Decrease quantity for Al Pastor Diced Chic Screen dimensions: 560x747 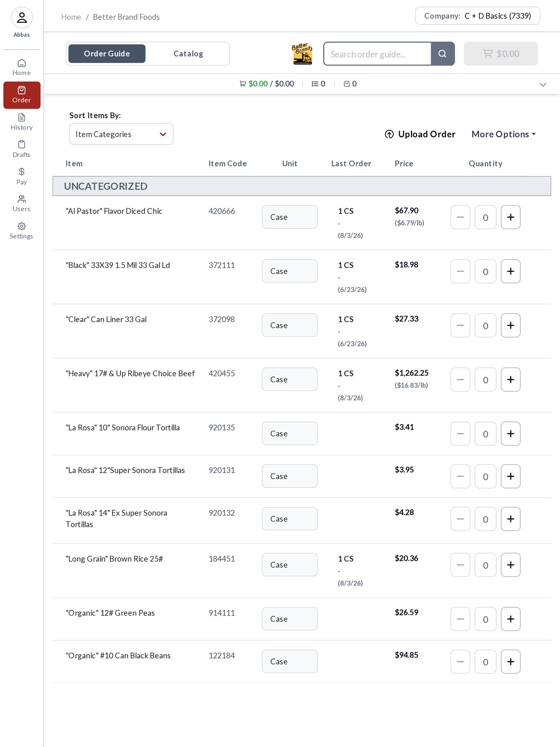460,217
